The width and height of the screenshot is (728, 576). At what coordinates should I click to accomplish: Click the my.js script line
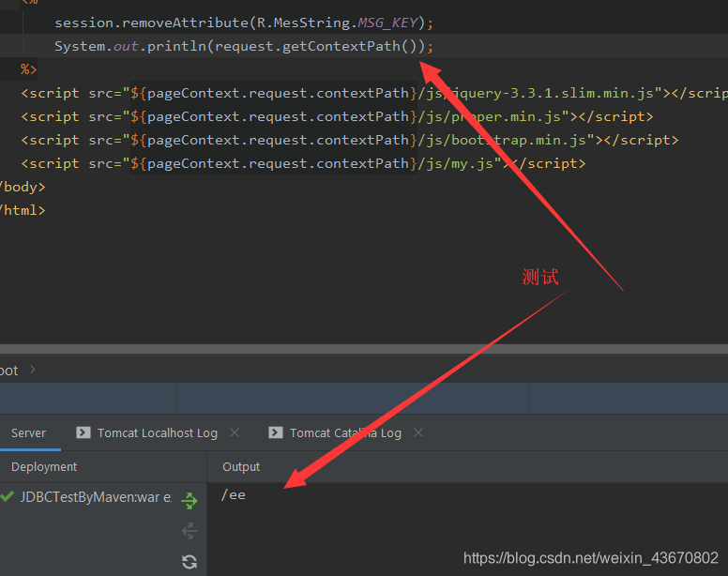coord(303,163)
